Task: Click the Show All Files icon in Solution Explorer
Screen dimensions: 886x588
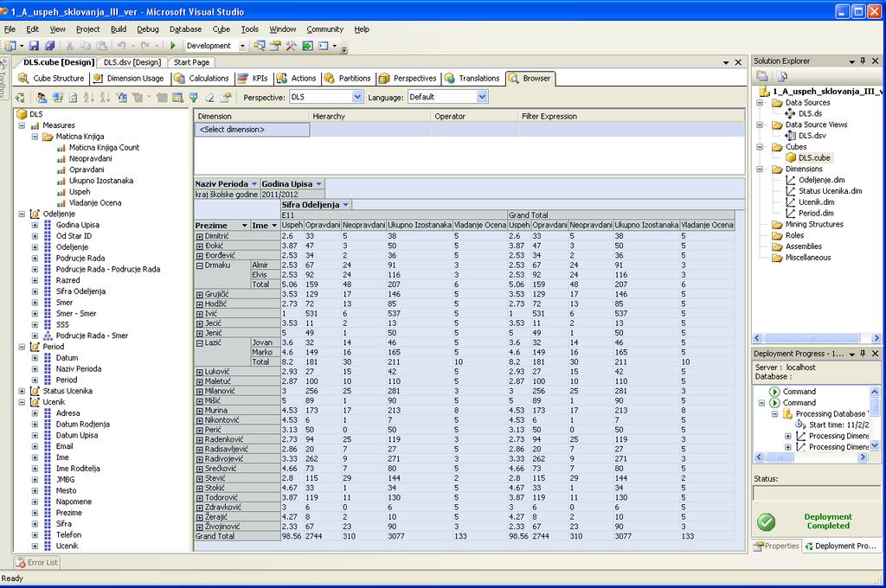Action: point(782,76)
